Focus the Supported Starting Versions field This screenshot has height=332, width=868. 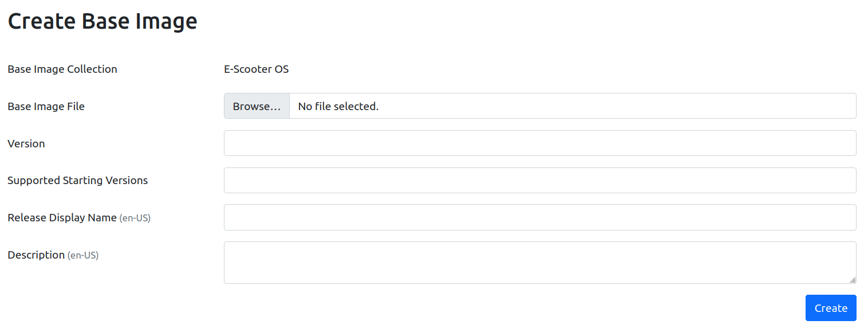pos(540,180)
